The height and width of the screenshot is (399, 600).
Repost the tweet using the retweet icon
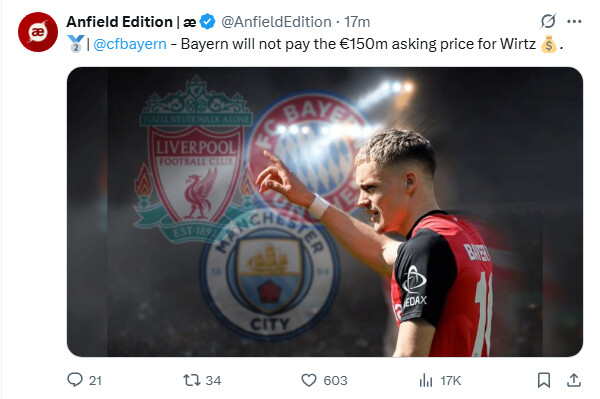tap(191, 380)
